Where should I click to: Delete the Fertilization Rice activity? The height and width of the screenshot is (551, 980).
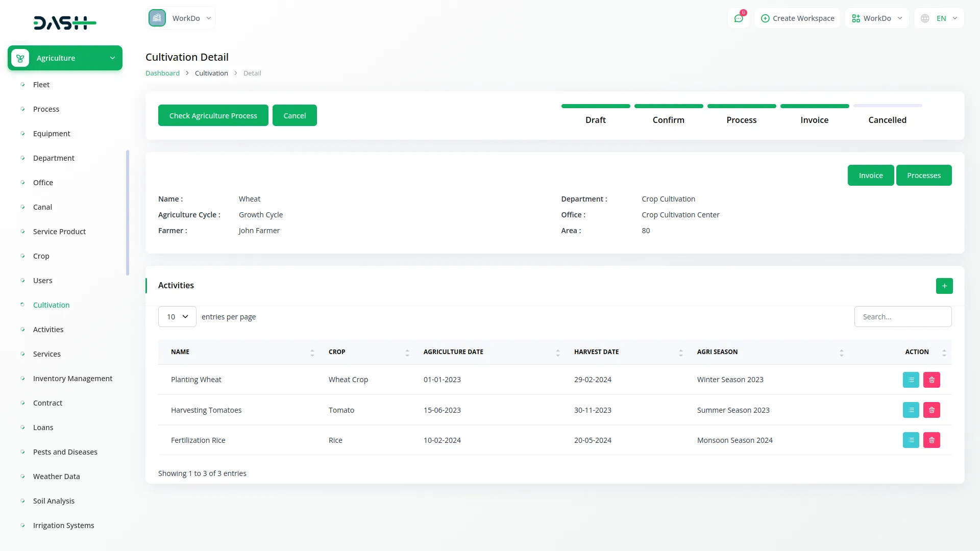coord(931,440)
